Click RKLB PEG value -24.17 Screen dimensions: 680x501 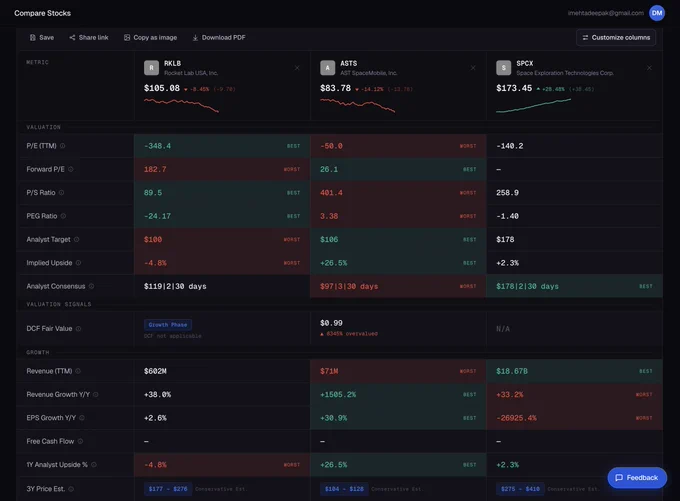pyautogui.click(x=157, y=216)
